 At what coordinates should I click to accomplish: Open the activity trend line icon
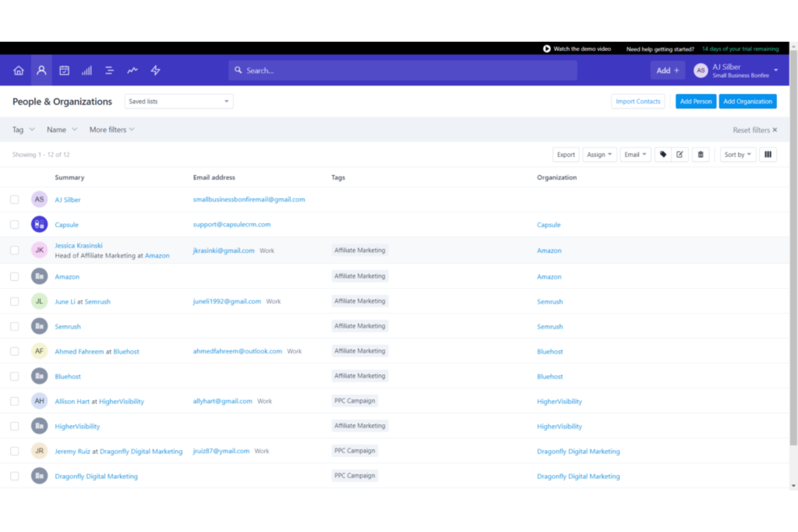(x=132, y=71)
